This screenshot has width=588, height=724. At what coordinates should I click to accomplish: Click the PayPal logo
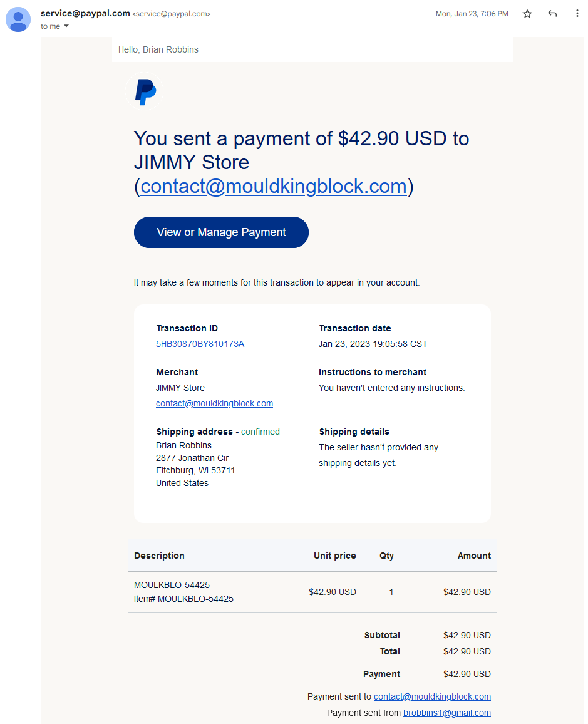coord(145,92)
